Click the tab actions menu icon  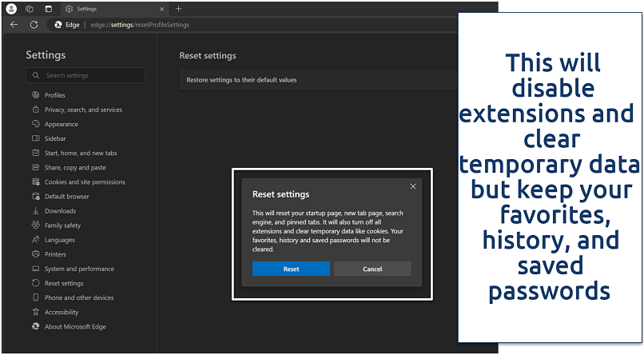click(x=48, y=9)
